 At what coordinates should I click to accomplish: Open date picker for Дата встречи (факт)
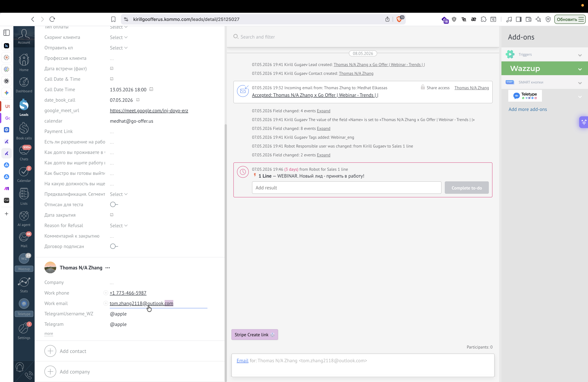112,68
